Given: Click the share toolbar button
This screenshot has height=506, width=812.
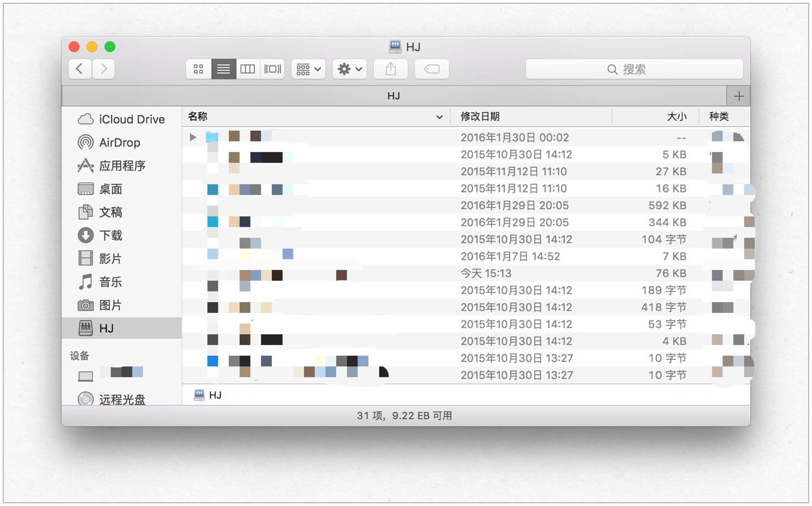Looking at the screenshot, I should (x=391, y=69).
